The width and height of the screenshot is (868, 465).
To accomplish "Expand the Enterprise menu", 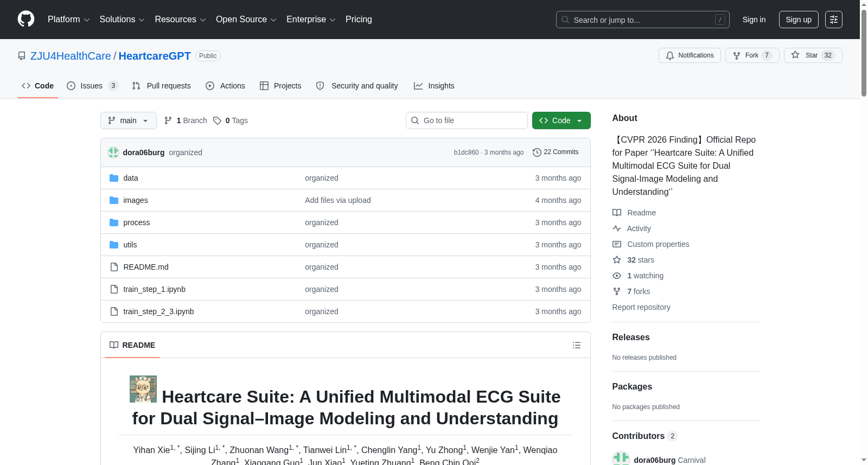I will click(x=311, y=20).
